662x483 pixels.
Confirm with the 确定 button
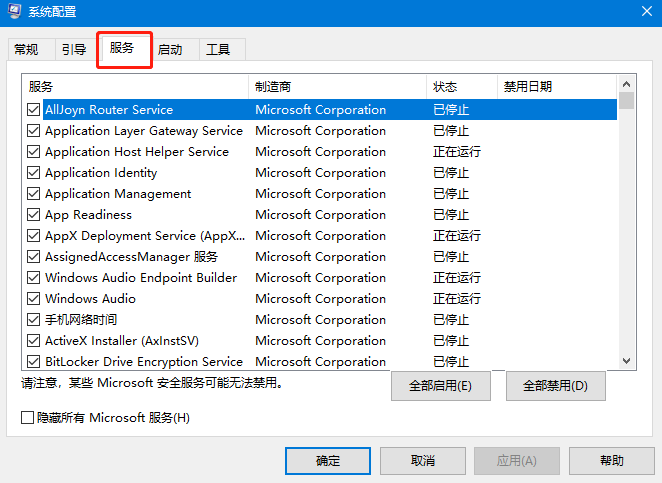point(327,460)
